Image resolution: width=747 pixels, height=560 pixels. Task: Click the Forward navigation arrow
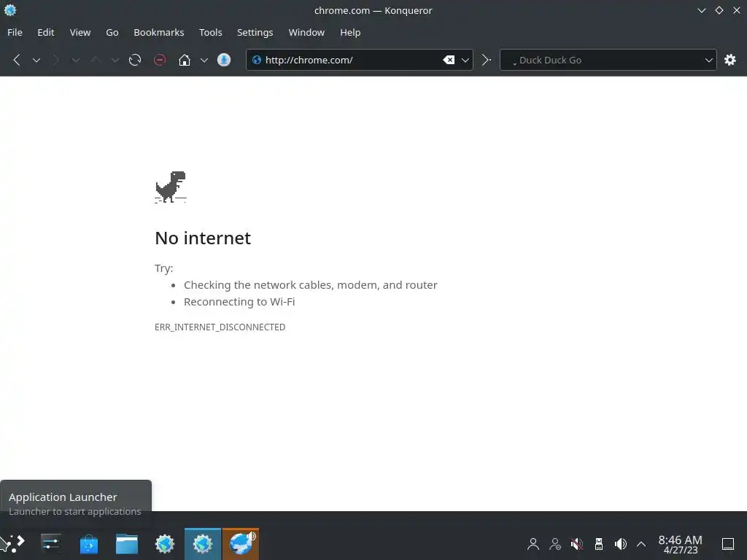coord(55,60)
